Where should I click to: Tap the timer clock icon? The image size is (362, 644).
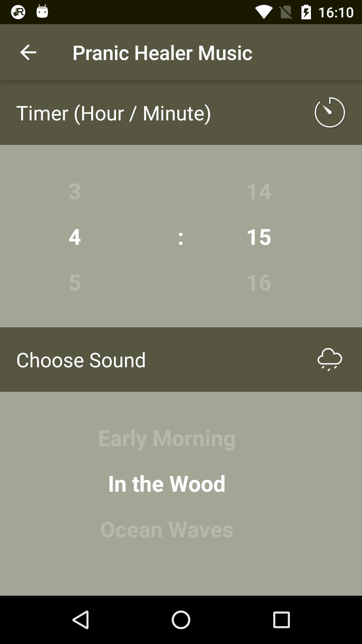point(329,113)
